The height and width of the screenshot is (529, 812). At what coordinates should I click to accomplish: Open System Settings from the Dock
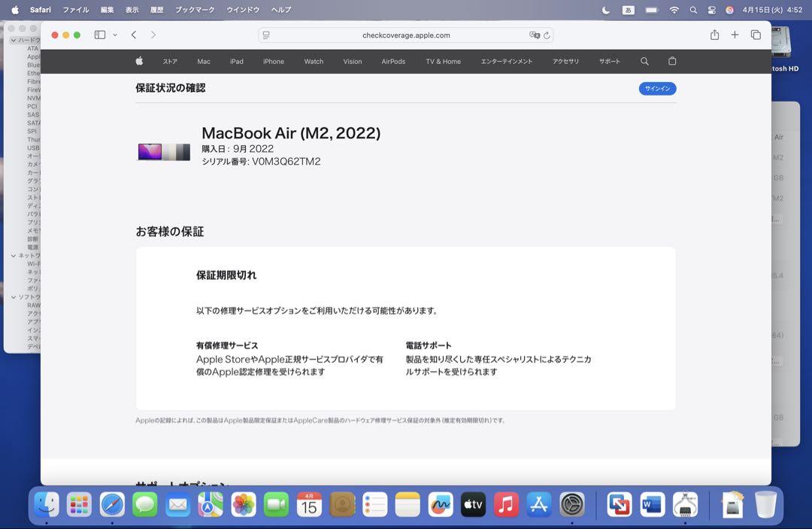tap(571, 504)
